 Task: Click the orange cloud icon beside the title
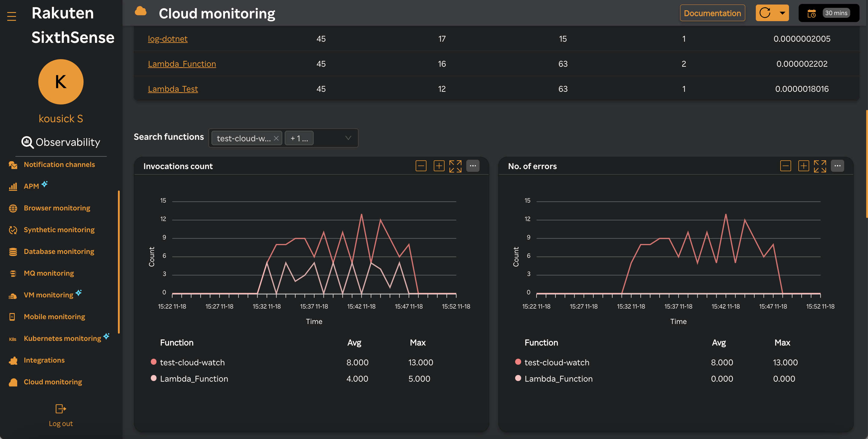pos(141,11)
